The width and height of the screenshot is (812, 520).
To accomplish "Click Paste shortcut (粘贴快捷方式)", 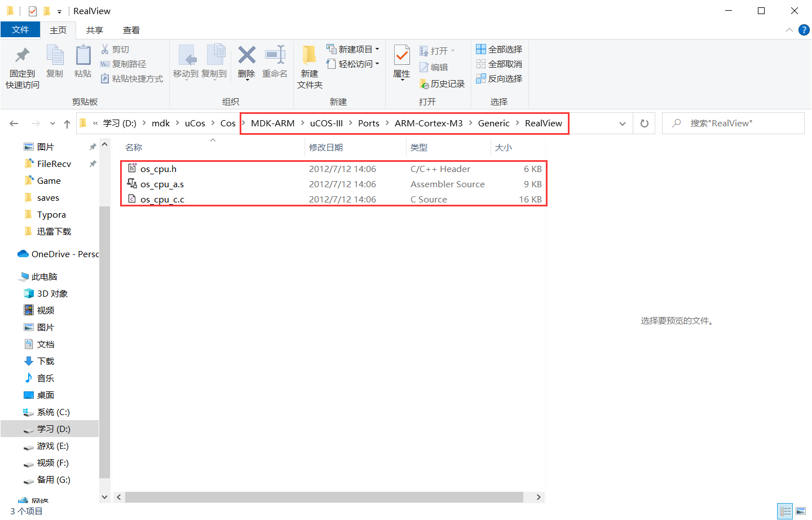I will (x=132, y=78).
